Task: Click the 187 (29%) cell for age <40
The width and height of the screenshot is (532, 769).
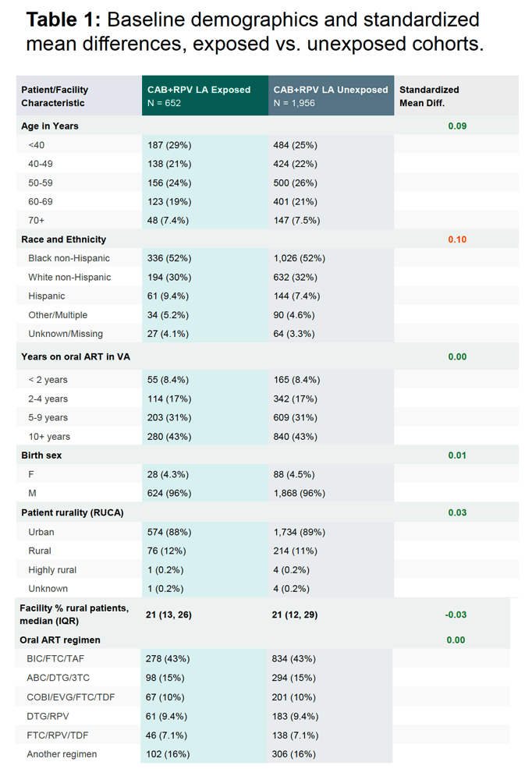Action: pyautogui.click(x=169, y=145)
